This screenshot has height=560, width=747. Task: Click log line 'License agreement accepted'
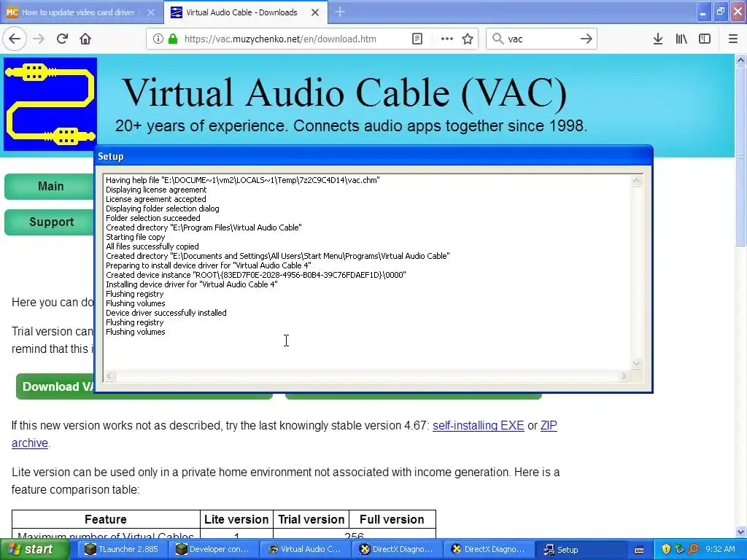[156, 199]
